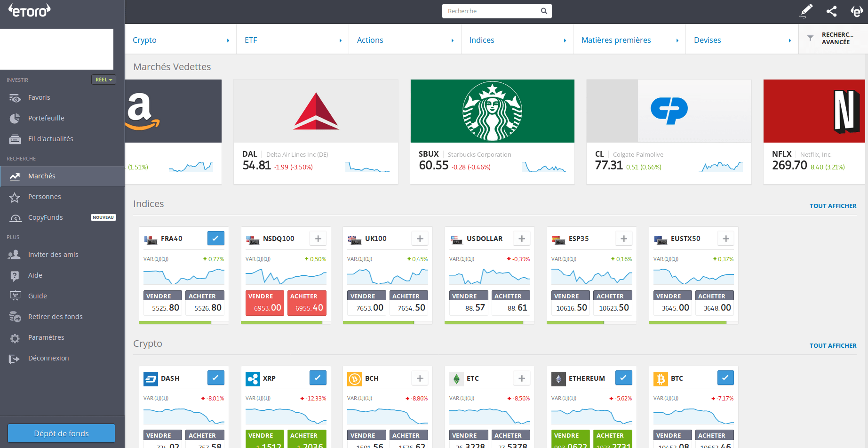Click the DASH coin logo

tap(151, 378)
